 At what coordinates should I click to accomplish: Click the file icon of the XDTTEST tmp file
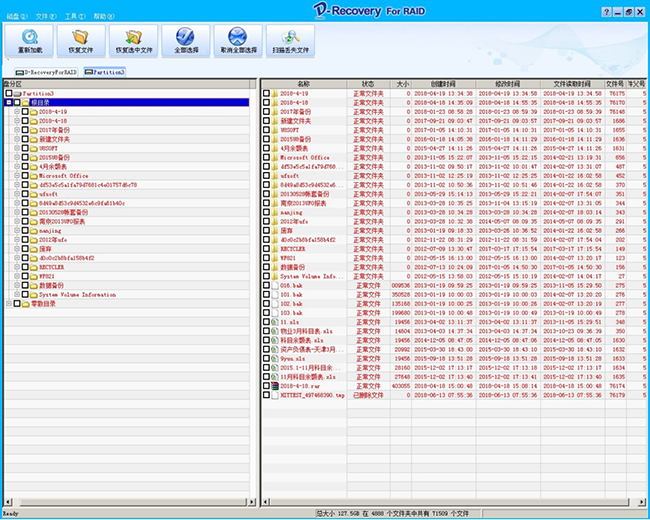tap(274, 395)
